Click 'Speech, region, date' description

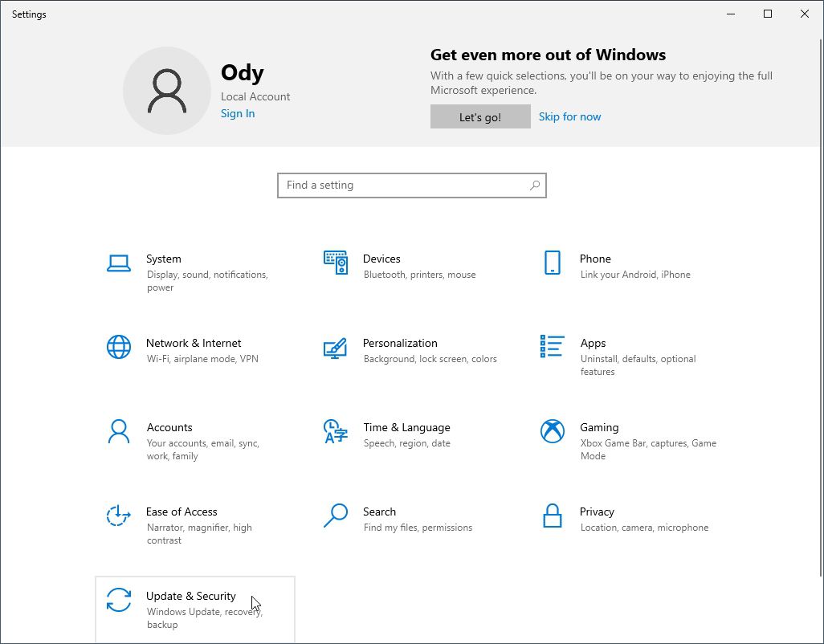click(x=406, y=443)
